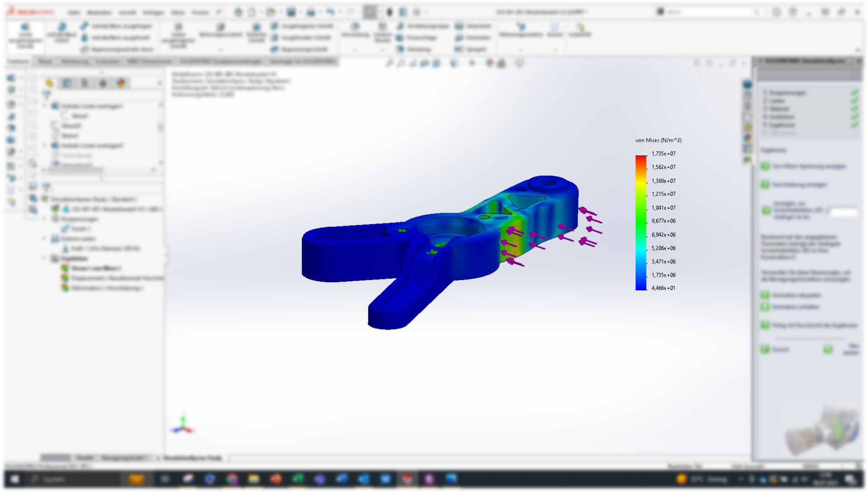Click the Undo arrow icon

click(330, 12)
